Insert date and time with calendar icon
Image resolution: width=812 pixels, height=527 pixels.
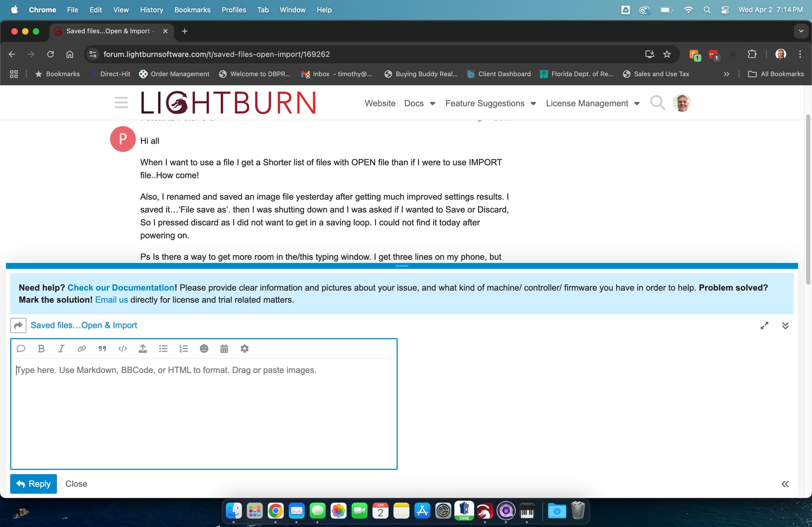(x=224, y=349)
